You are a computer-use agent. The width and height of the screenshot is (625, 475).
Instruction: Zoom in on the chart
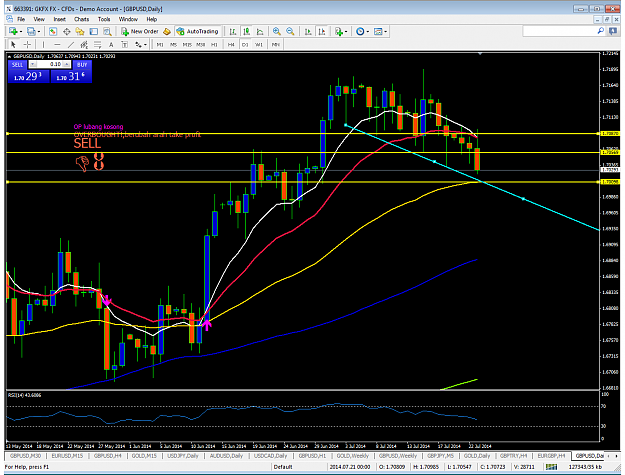pyautogui.click(x=277, y=31)
